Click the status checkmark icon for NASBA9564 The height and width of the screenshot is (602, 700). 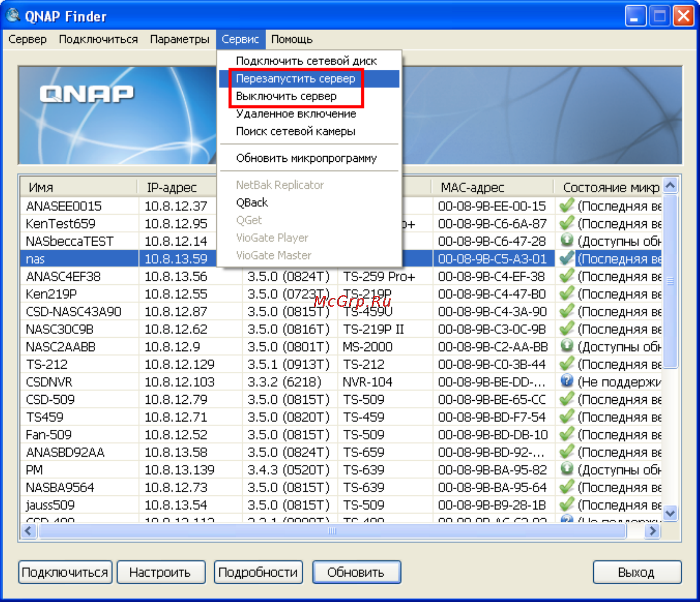tap(567, 487)
